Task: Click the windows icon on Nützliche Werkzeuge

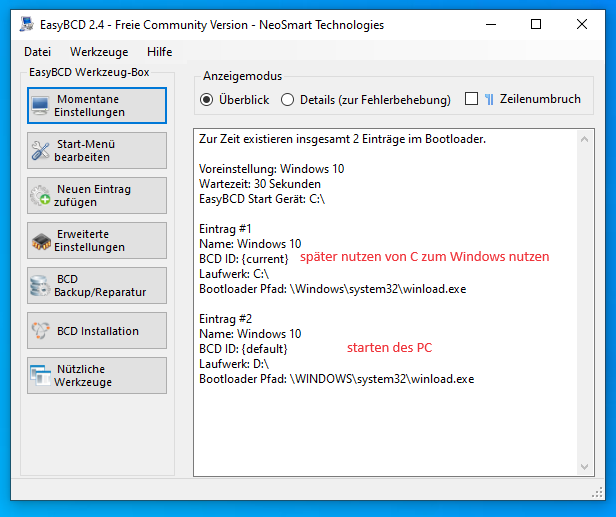Action: [40, 376]
